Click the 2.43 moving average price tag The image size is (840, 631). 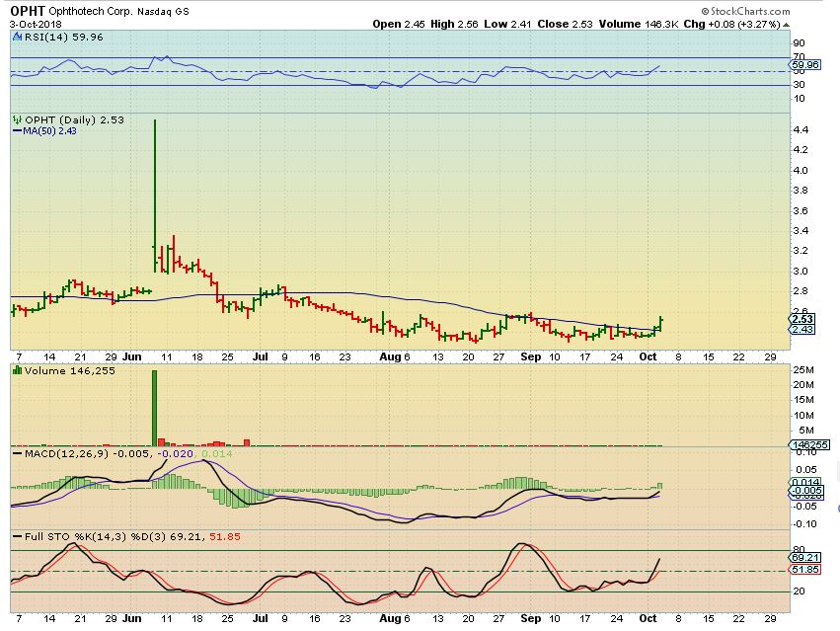pos(803,329)
